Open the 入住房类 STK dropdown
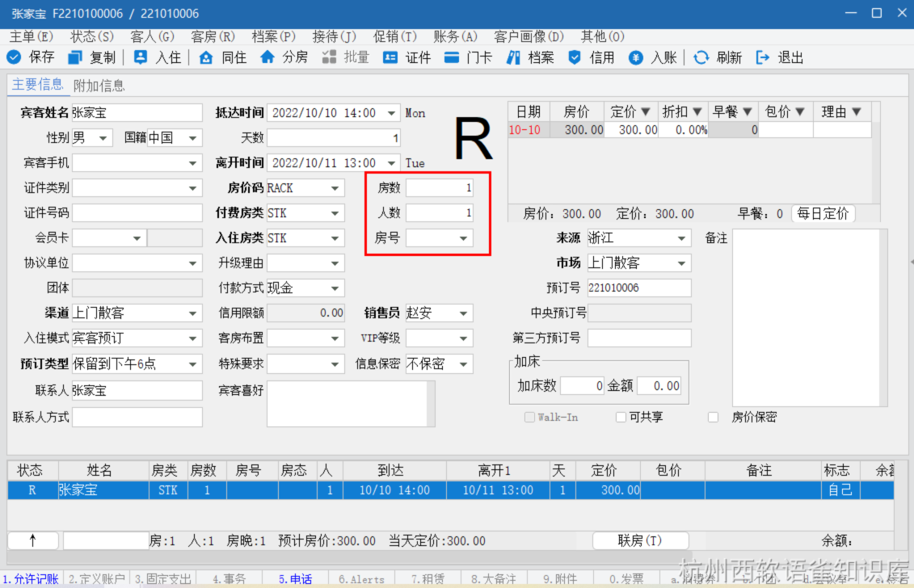Viewport: 914px width, 588px height. click(335, 238)
